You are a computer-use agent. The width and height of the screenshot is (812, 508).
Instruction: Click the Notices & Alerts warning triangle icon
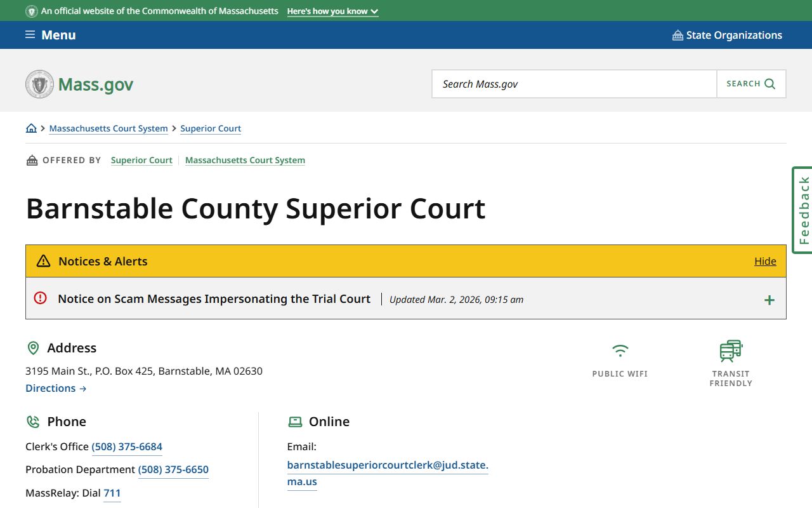click(43, 261)
